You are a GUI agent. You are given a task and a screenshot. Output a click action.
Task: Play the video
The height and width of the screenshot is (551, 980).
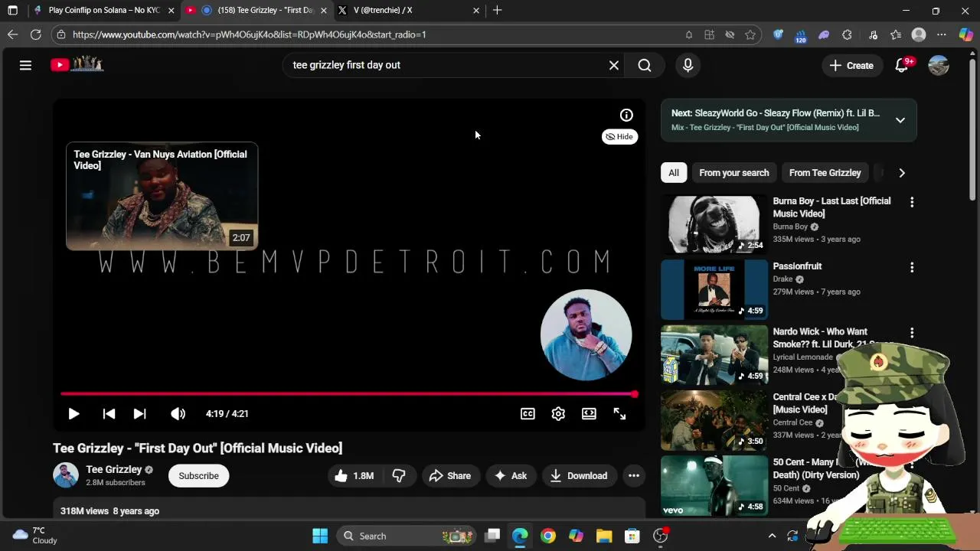point(73,413)
